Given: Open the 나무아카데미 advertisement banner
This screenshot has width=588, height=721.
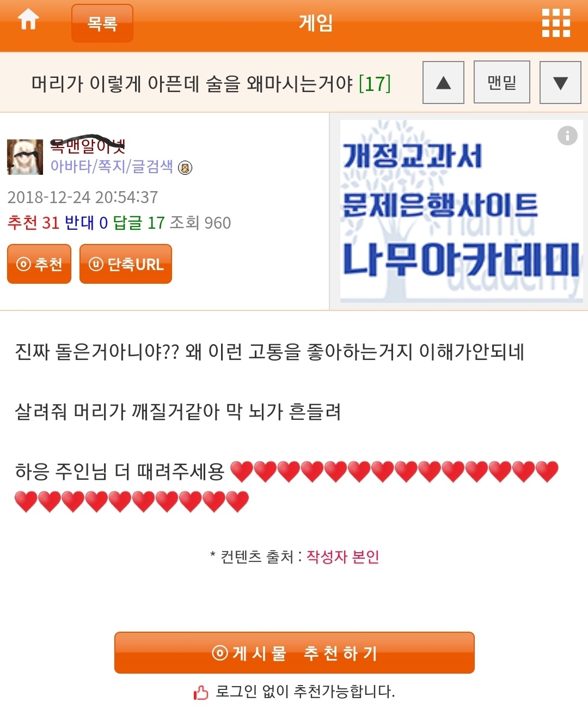Looking at the screenshot, I should coord(462,211).
